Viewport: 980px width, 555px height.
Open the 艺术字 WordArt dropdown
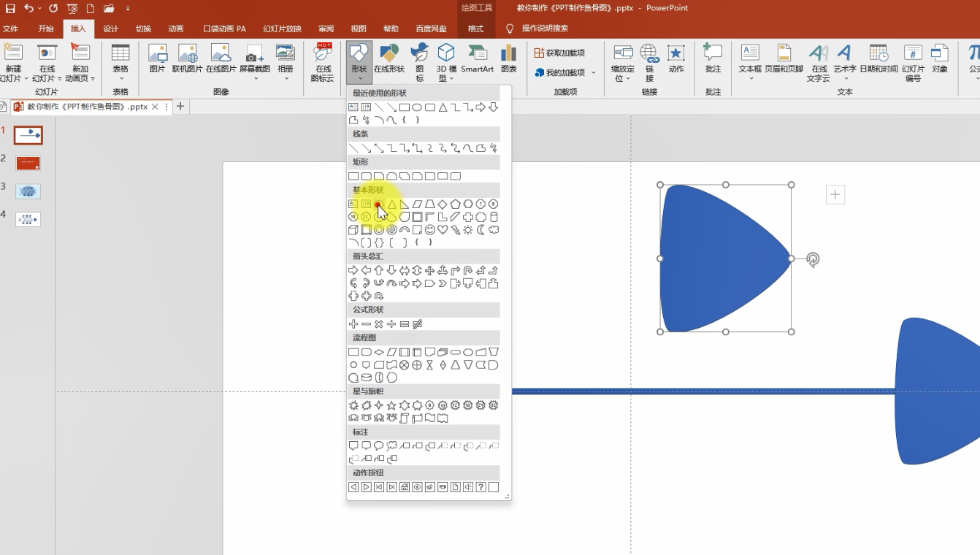[x=845, y=77]
